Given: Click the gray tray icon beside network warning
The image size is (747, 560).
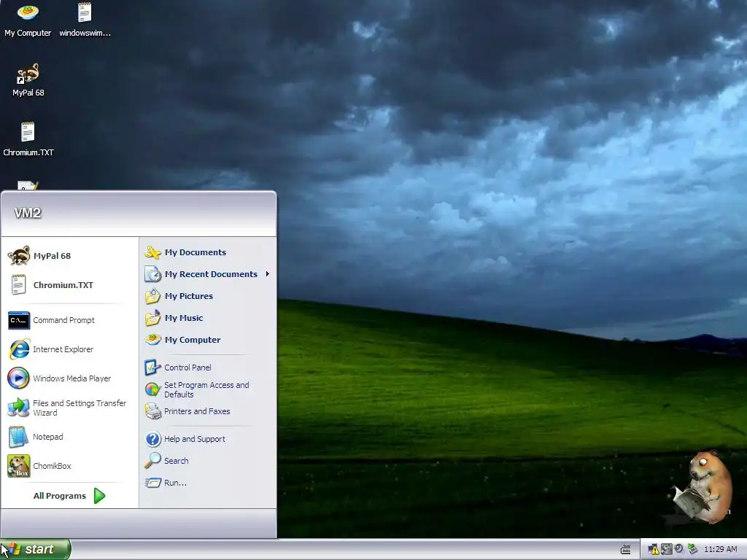Looking at the screenshot, I should 667,549.
